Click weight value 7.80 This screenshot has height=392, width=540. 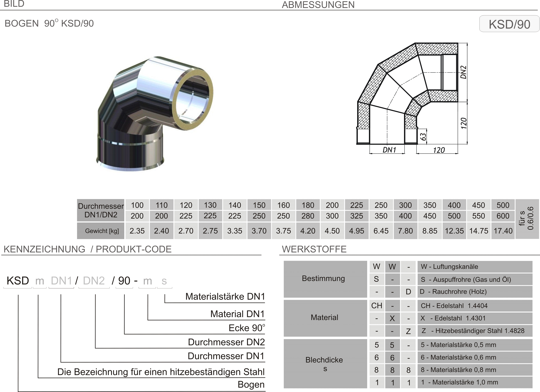click(x=405, y=231)
